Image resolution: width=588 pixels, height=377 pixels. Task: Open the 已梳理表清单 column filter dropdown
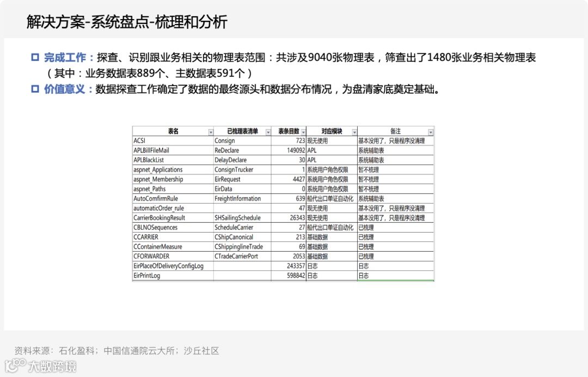pos(268,132)
